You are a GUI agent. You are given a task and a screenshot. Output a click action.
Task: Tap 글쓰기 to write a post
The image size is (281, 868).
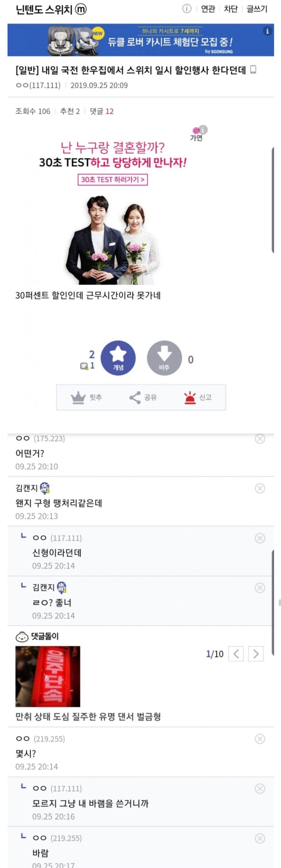pos(257,9)
